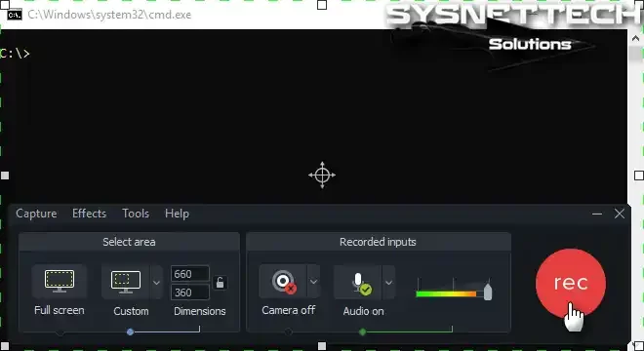This screenshot has width=644, height=351.
Task: Click the bottom center selection resize handle
Action: (x=322, y=346)
